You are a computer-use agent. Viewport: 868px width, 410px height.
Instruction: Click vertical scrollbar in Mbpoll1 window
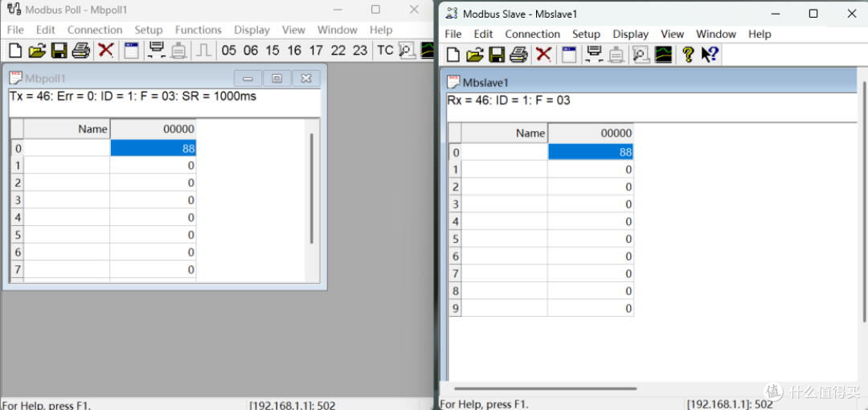[x=312, y=188]
